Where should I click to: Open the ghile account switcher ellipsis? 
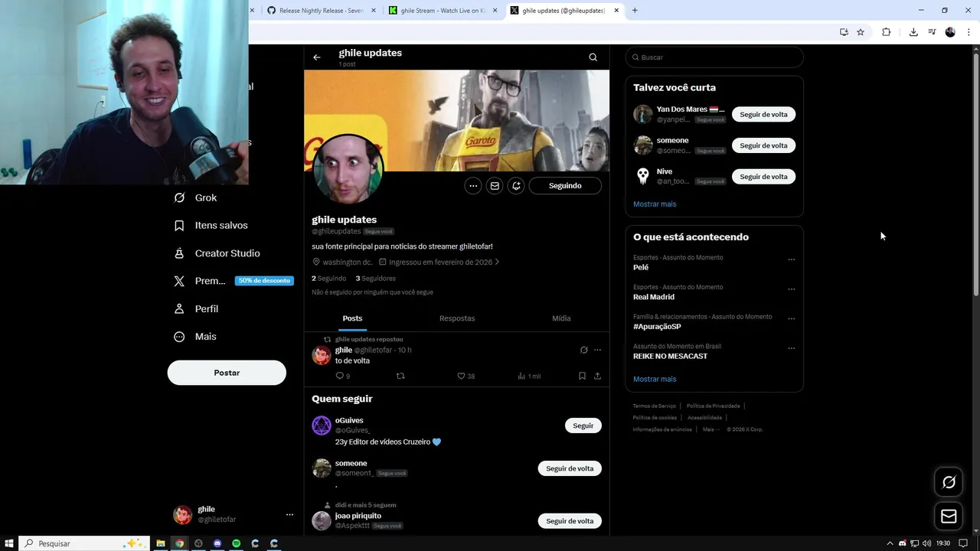289,514
